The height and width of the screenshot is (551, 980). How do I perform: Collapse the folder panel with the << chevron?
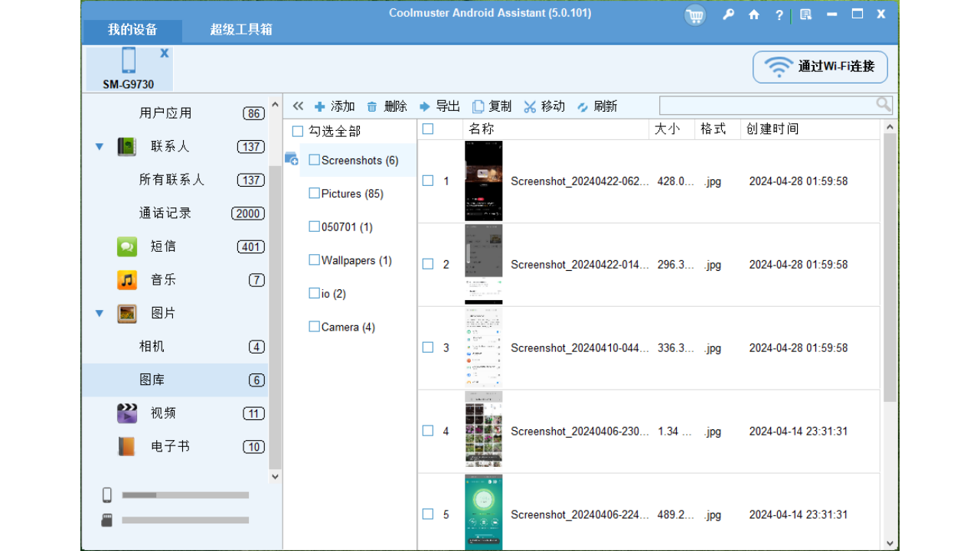click(298, 106)
